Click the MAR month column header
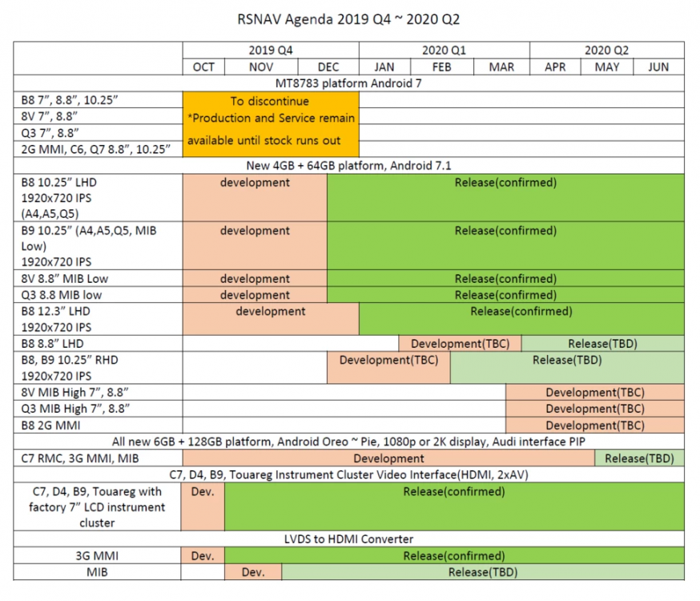Viewport: 700px width, 601px height. 501,67
